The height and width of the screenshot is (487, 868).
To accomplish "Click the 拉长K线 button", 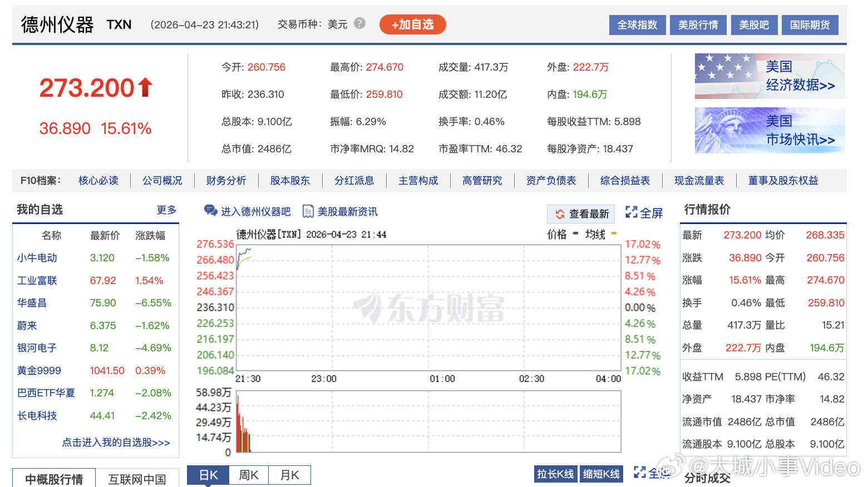I will coord(555,474).
